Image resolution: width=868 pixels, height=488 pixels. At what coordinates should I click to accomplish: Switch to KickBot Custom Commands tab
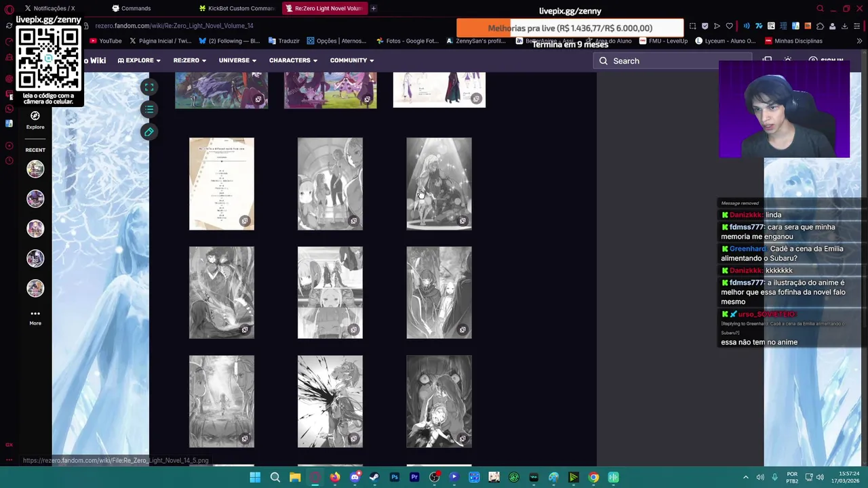click(237, 8)
